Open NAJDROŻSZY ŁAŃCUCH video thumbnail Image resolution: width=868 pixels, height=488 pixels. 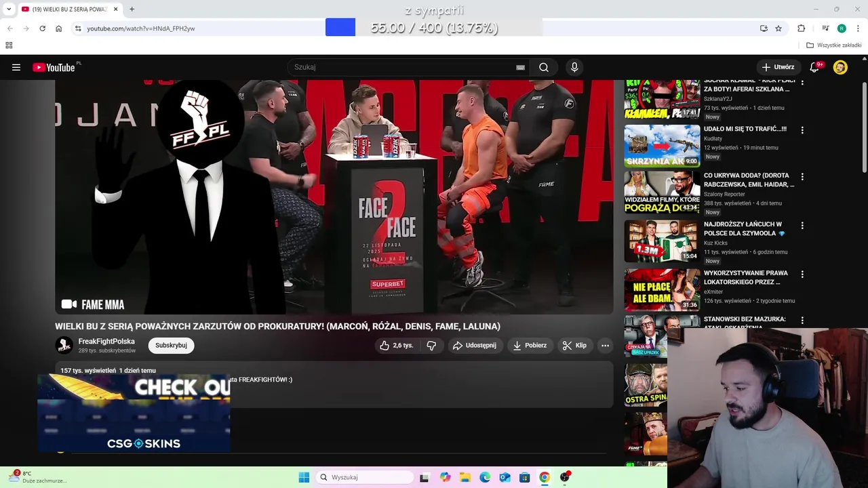click(x=662, y=241)
